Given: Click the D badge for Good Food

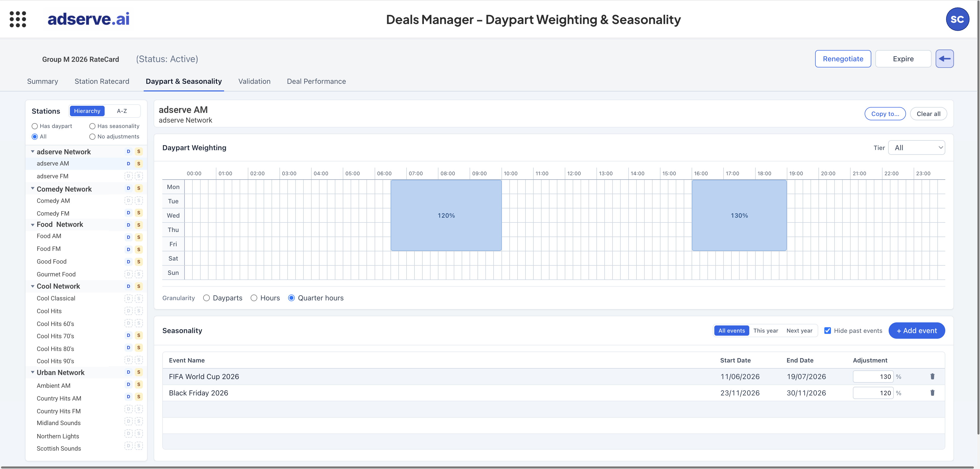Looking at the screenshot, I should click(x=129, y=262).
